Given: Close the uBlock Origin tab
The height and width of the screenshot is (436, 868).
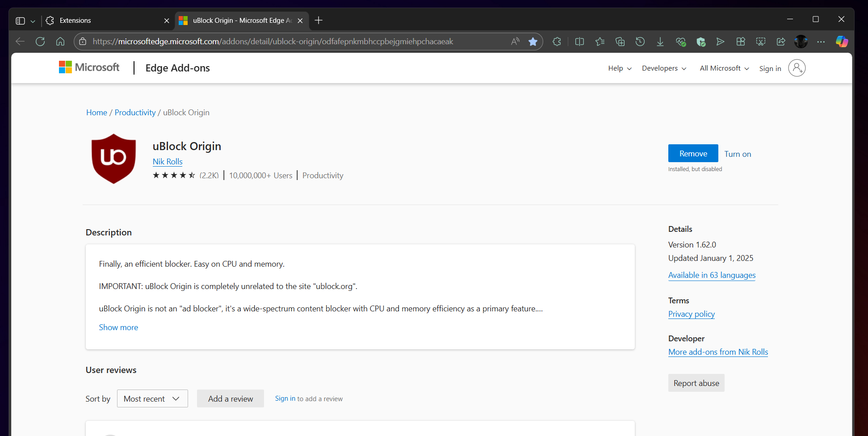Looking at the screenshot, I should pyautogui.click(x=300, y=21).
